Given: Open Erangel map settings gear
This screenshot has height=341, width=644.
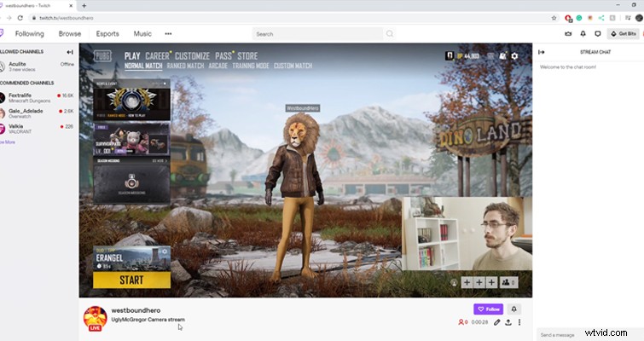Looking at the screenshot, I should coord(165,251).
